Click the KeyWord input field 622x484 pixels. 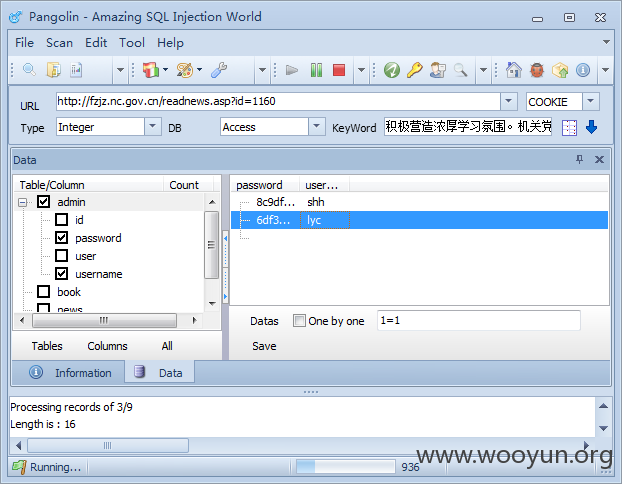(468, 127)
